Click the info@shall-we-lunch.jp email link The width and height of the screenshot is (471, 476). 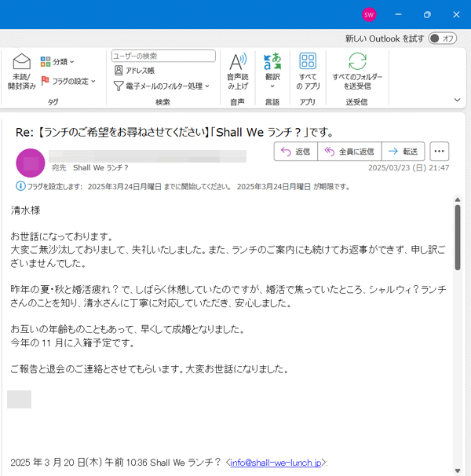pyautogui.click(x=276, y=463)
